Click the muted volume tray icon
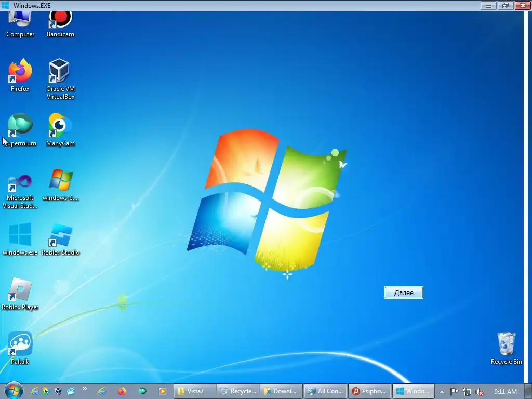Screen dimensions: 532x399 coord(480,392)
